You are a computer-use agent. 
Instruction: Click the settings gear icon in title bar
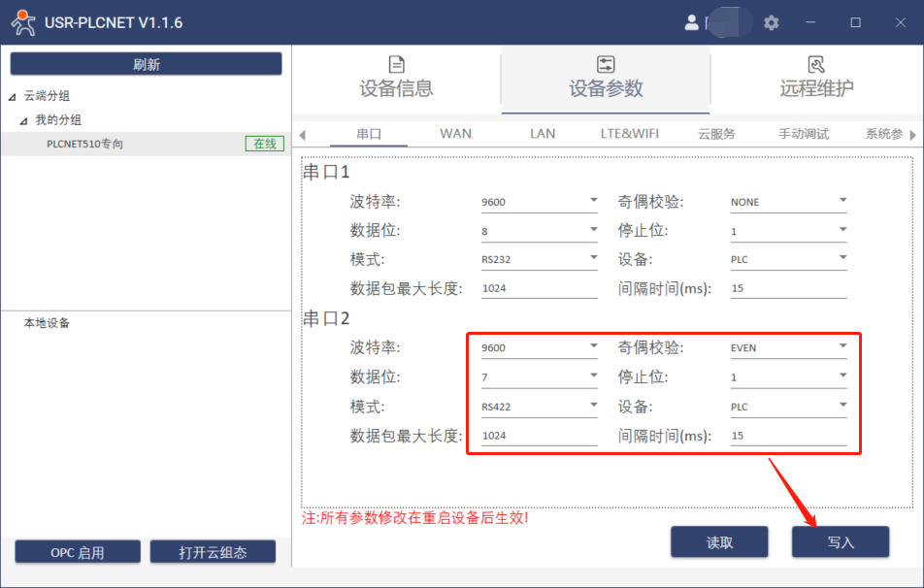[772, 22]
